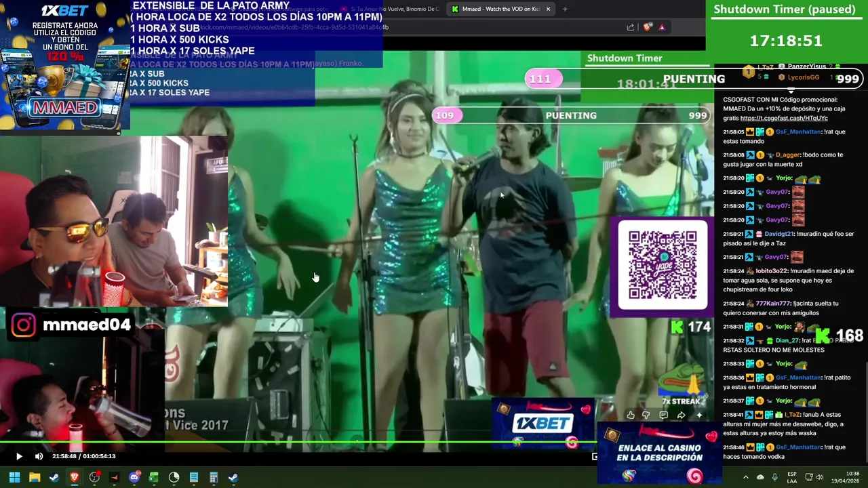Click GsF_Manhattan username at 21:58:46

tap(798, 447)
